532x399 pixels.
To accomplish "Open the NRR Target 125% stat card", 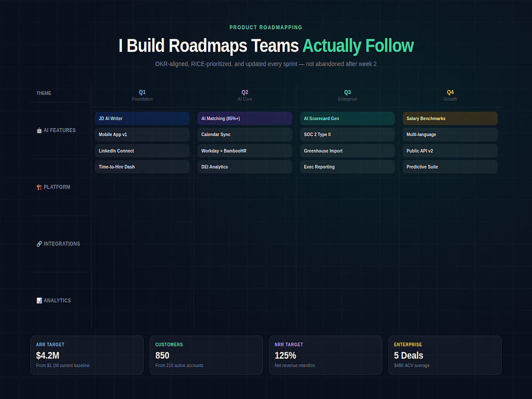I will pyautogui.click(x=326, y=355).
